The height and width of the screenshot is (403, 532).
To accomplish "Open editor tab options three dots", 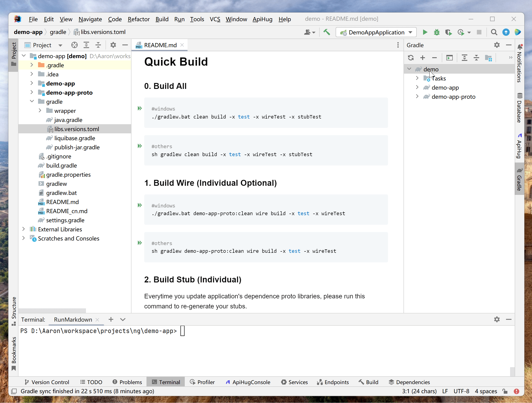I will (398, 45).
